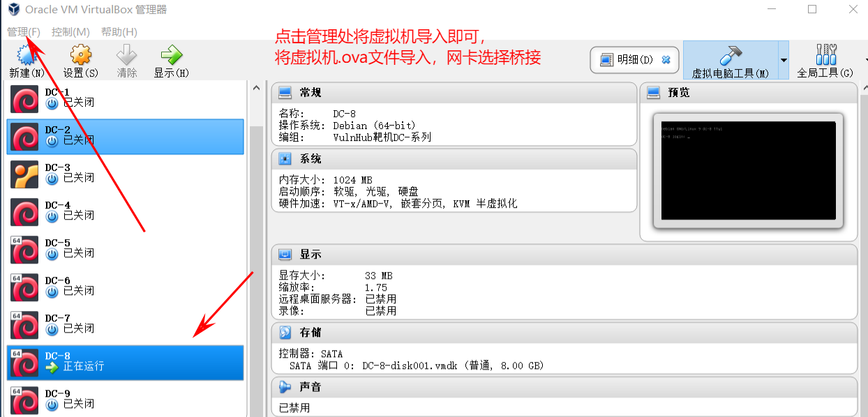
Task: Select the DC-9 virtual machine
Action: [x=126, y=400]
